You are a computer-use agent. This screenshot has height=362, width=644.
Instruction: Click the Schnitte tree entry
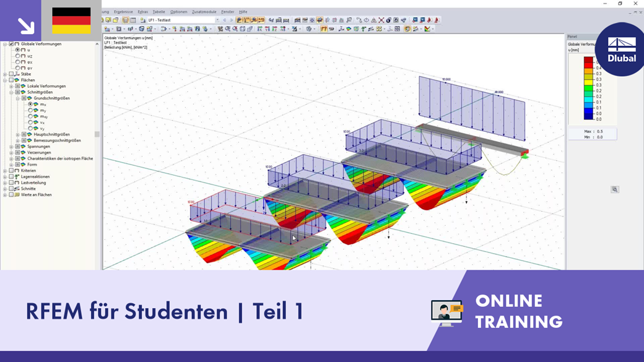click(28, 189)
